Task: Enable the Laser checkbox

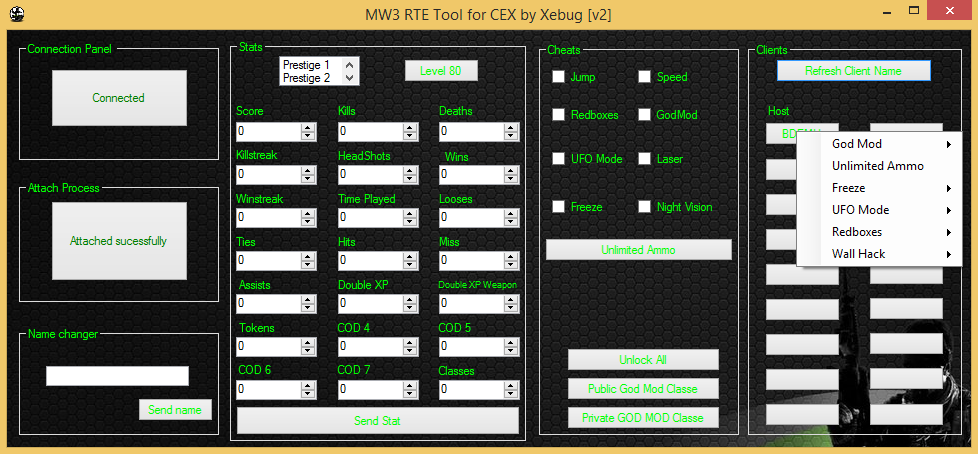Action: tap(644, 158)
